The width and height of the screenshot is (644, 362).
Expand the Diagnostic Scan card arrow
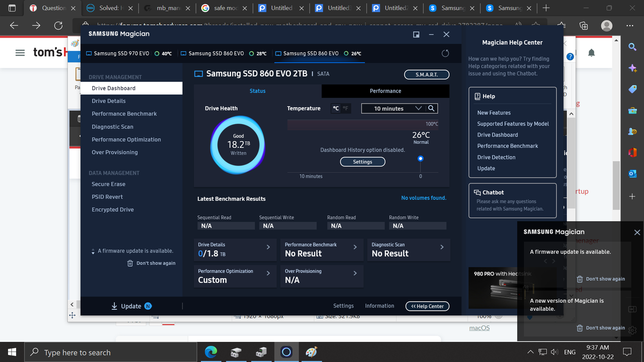pos(442,247)
